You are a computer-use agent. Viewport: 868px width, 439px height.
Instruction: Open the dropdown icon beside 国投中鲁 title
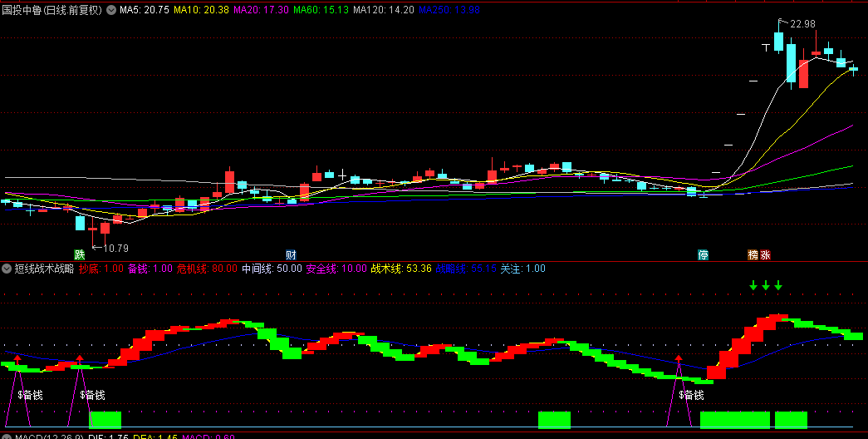click(x=111, y=10)
